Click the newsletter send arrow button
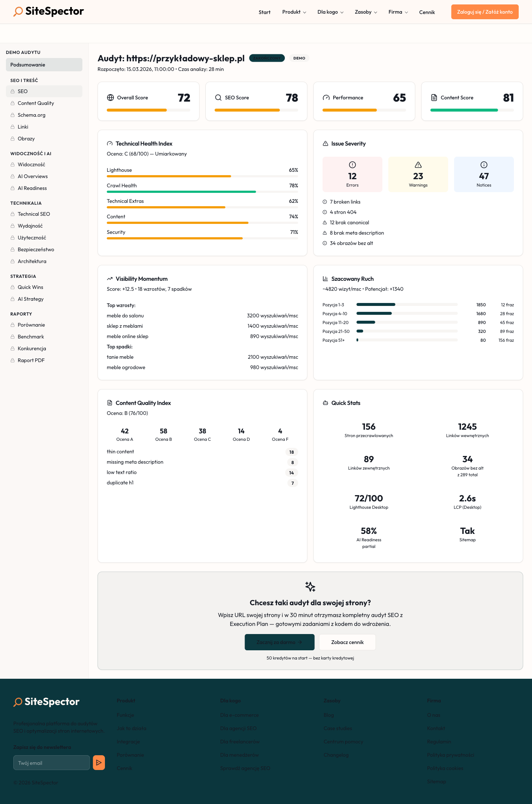 99,763
